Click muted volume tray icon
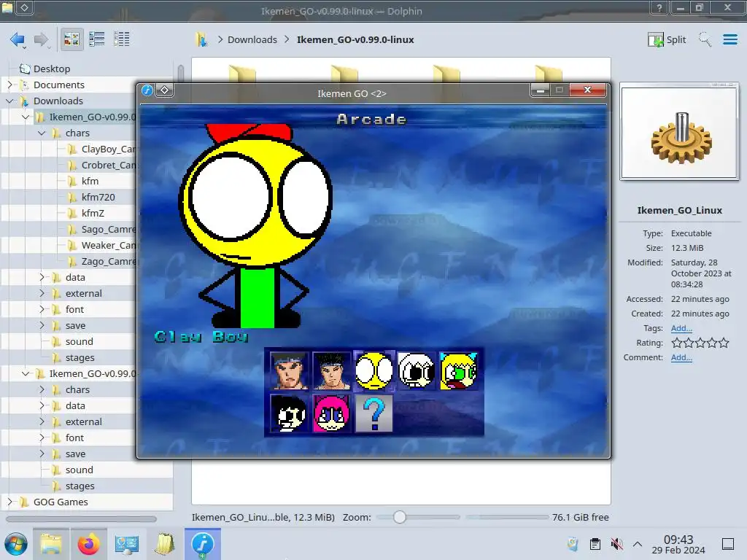The height and width of the screenshot is (560, 747). point(616,544)
